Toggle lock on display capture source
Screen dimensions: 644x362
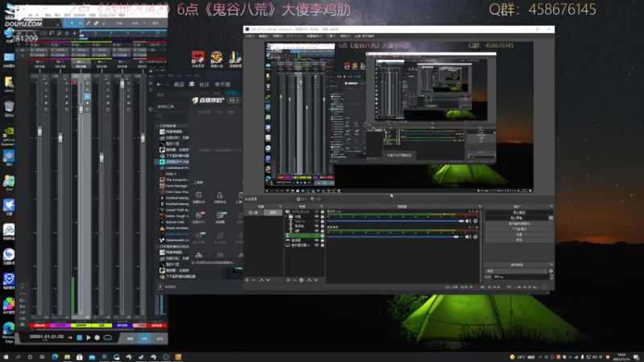(323, 245)
